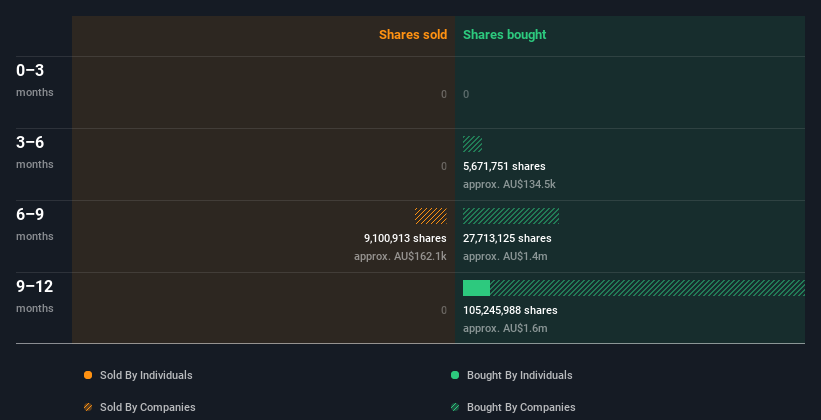
Task: Click the 5,671,751 shares value
Action: click(504, 166)
